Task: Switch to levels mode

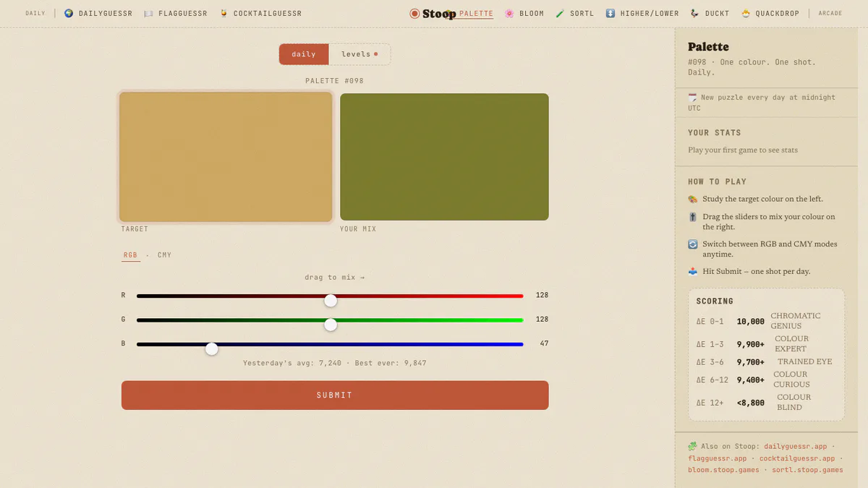Action: [x=359, y=54]
